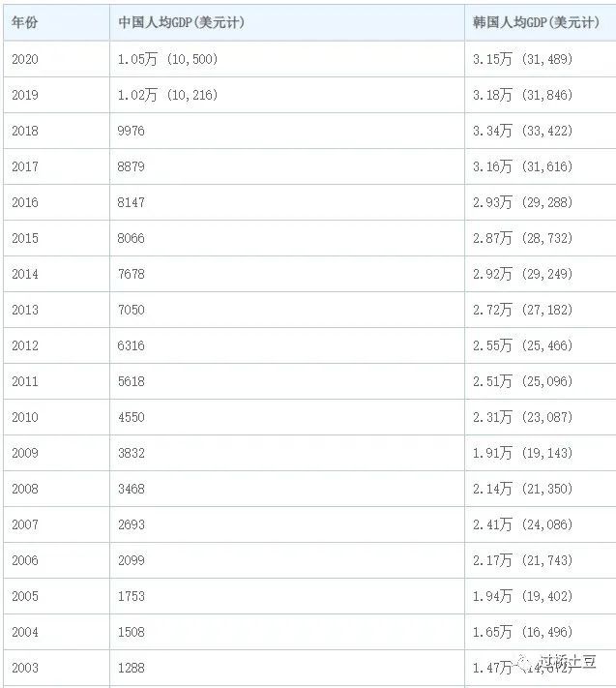Image resolution: width=616 pixels, height=688 pixels.
Task: Select China's 8066 GDP value
Action: (x=131, y=238)
